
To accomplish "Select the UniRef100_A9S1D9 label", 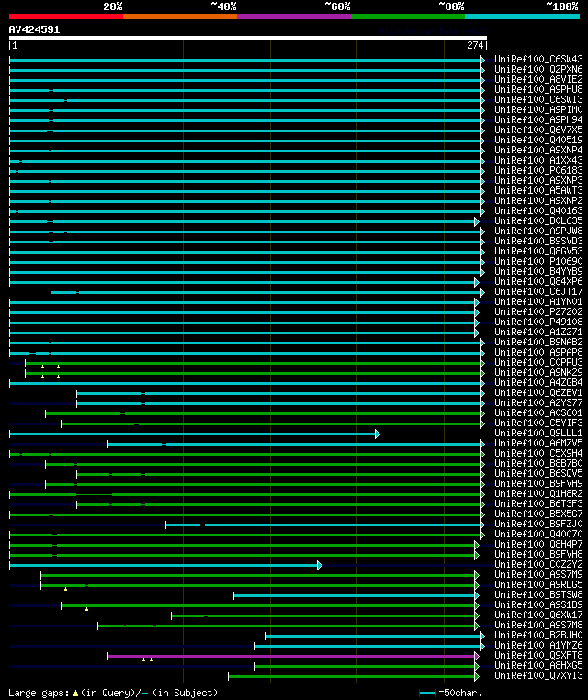I will pyautogui.click(x=538, y=604).
